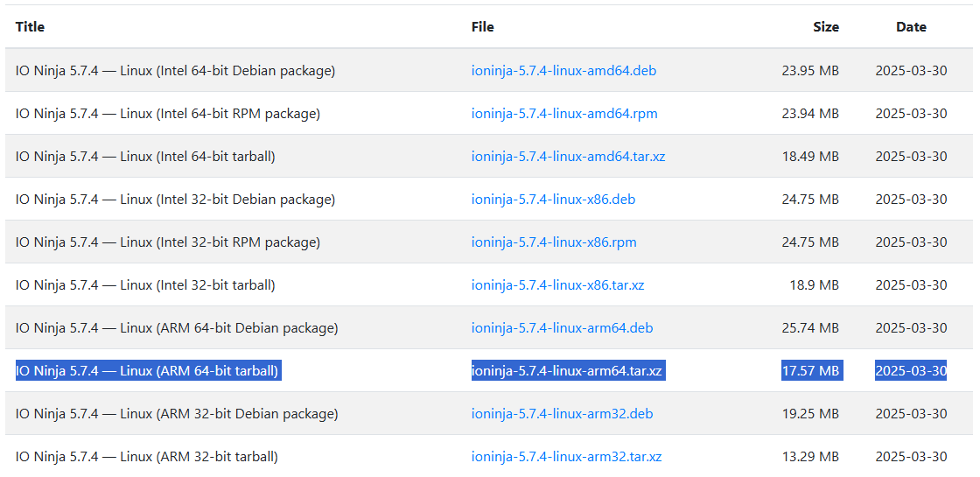Click the Date column header

click(x=911, y=27)
